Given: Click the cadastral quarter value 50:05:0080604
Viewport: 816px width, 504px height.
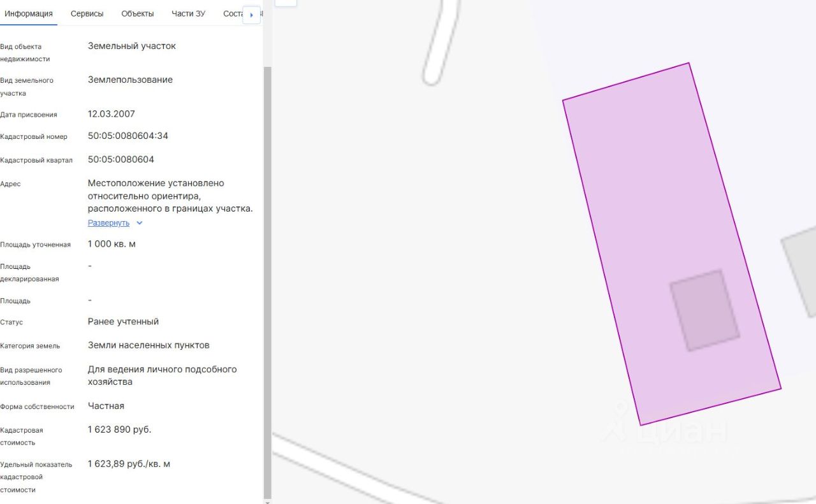Looking at the screenshot, I should (120, 159).
